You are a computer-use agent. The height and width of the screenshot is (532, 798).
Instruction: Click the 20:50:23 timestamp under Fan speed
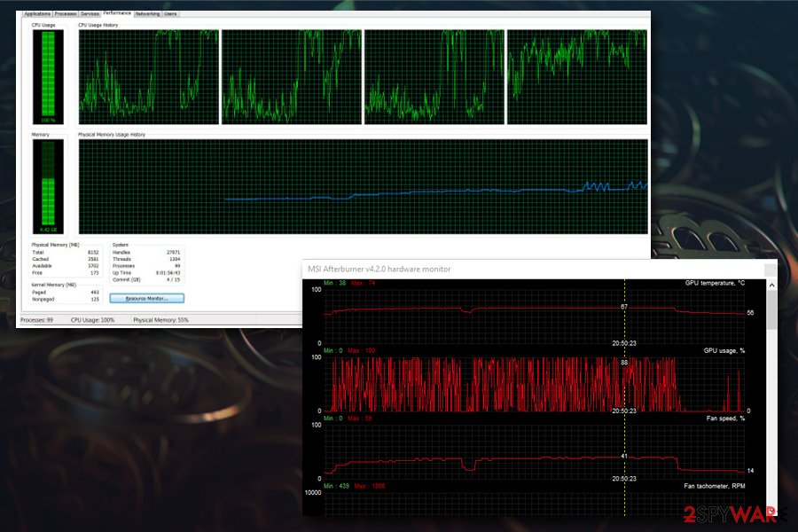pyautogui.click(x=624, y=479)
